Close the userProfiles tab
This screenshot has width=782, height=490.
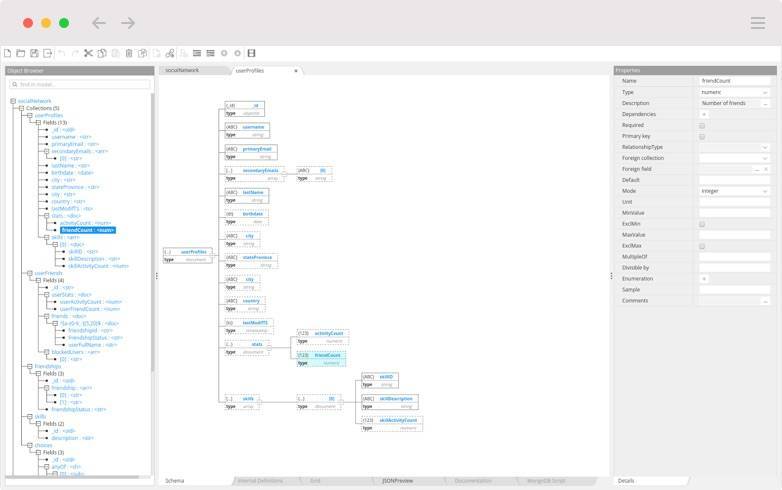[296, 71]
